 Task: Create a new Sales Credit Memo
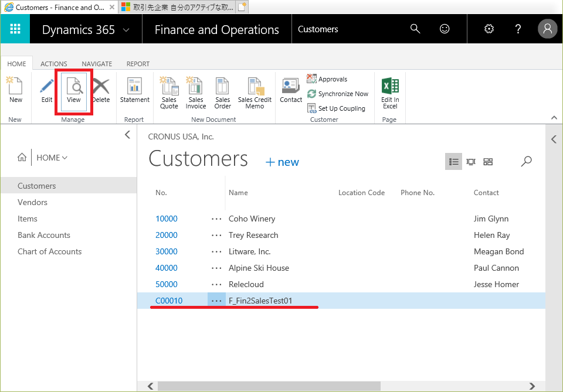(x=255, y=93)
